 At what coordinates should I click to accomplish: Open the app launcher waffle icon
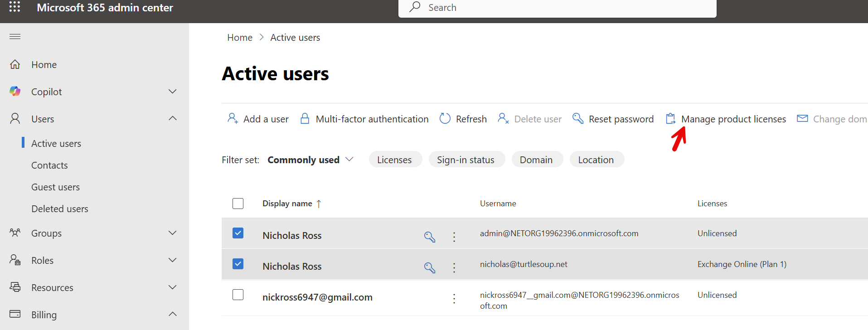pyautogui.click(x=15, y=7)
